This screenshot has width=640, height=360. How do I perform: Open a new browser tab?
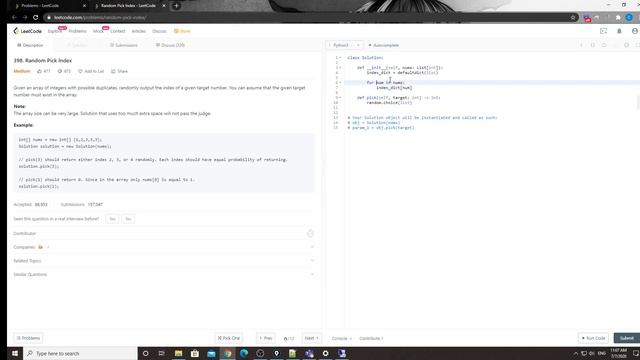pos(176,6)
